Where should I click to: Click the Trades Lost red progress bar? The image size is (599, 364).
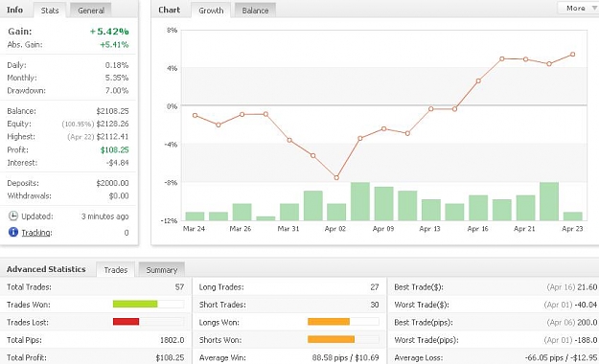point(127,322)
